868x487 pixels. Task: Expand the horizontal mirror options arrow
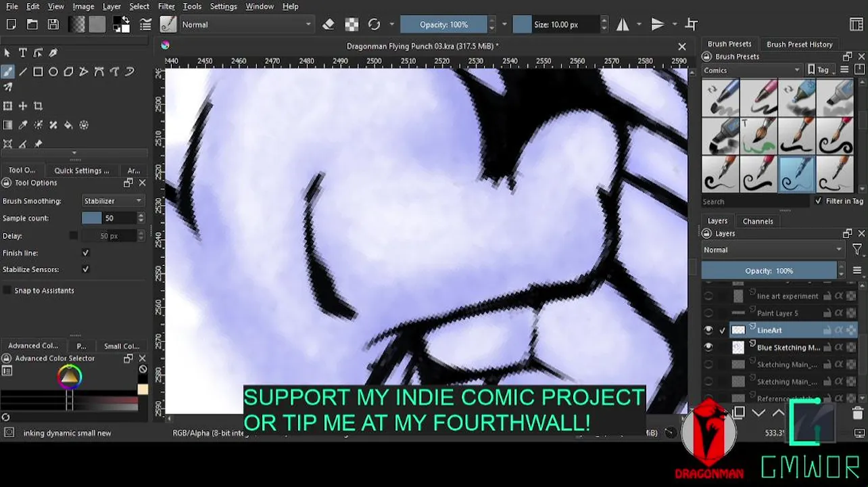640,24
